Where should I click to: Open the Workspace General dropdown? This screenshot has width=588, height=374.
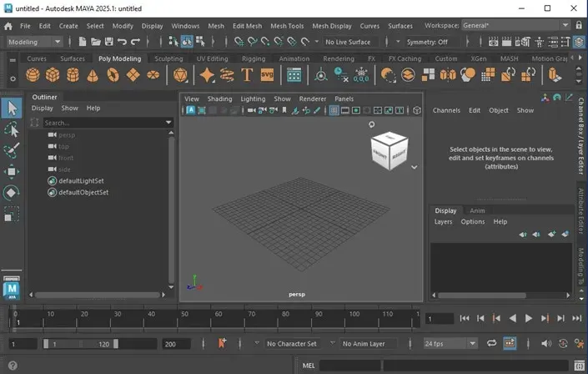(516, 26)
